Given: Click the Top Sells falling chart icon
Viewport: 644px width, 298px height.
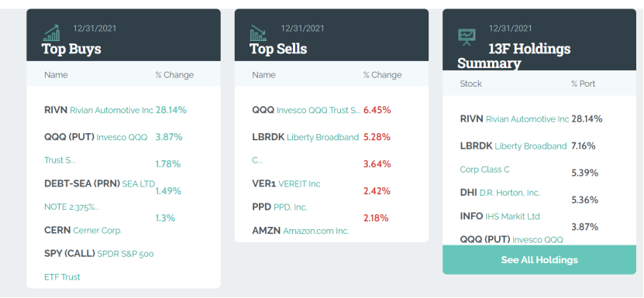Looking at the screenshot, I should coord(259,33).
